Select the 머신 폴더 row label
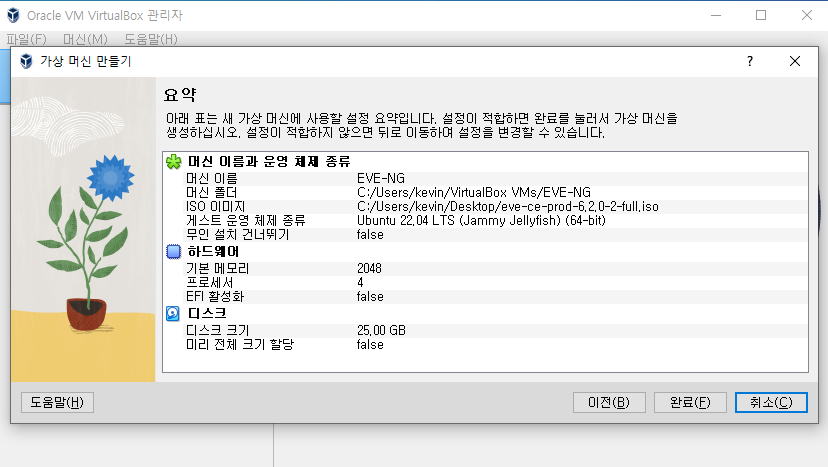Image resolution: width=828 pixels, height=467 pixels. (211, 192)
